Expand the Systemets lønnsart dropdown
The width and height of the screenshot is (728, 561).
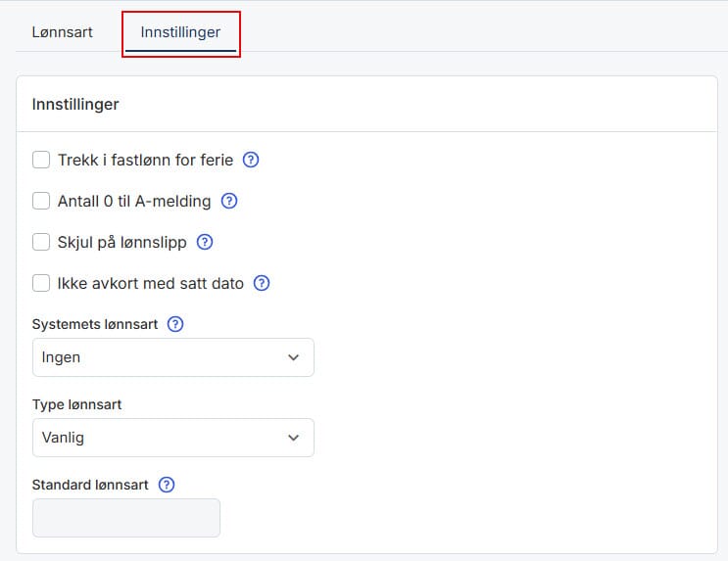[x=172, y=358]
